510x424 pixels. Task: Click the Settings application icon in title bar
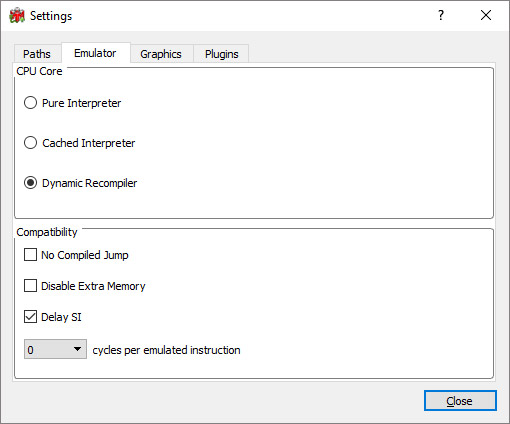(17, 16)
